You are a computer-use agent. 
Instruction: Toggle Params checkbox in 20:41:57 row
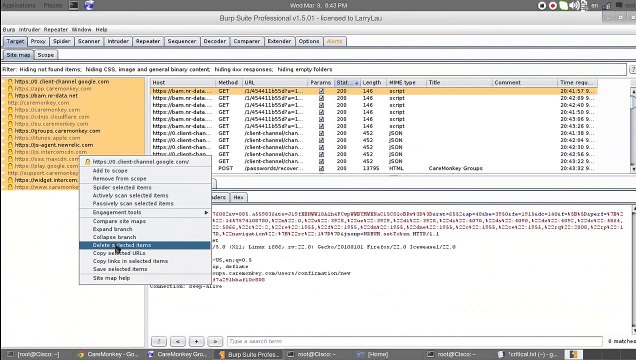tap(321, 91)
